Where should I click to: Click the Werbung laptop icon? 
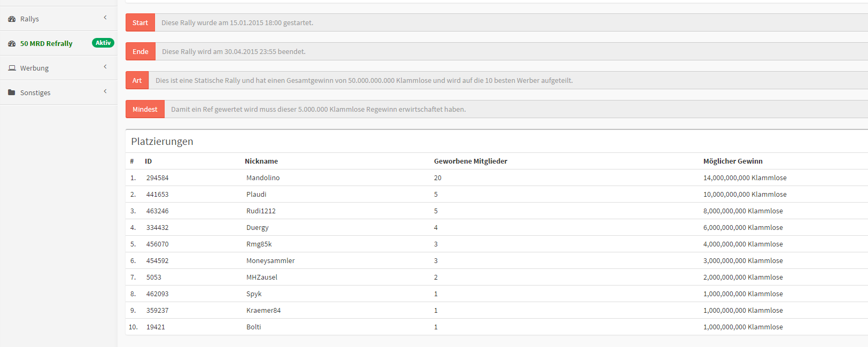12,68
